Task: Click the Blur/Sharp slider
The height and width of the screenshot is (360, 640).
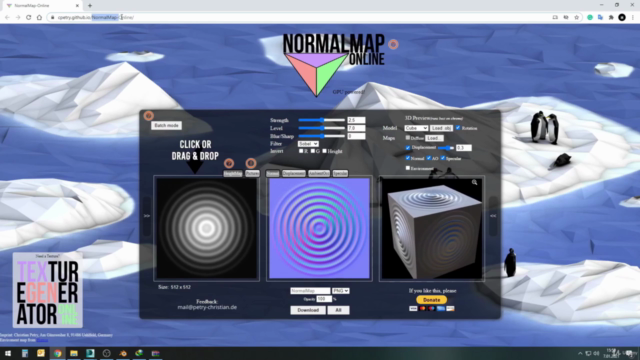Action: 322,136
